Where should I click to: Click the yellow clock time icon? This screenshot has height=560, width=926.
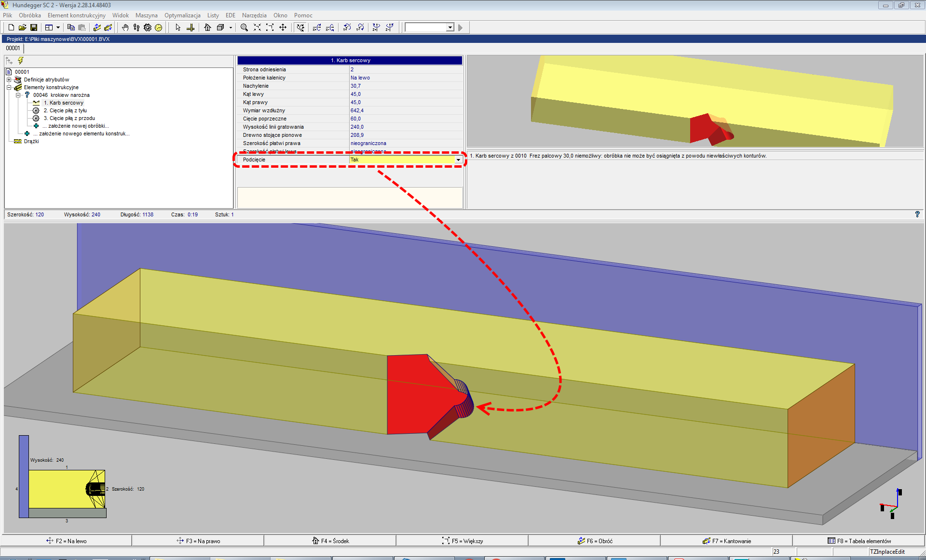[158, 27]
